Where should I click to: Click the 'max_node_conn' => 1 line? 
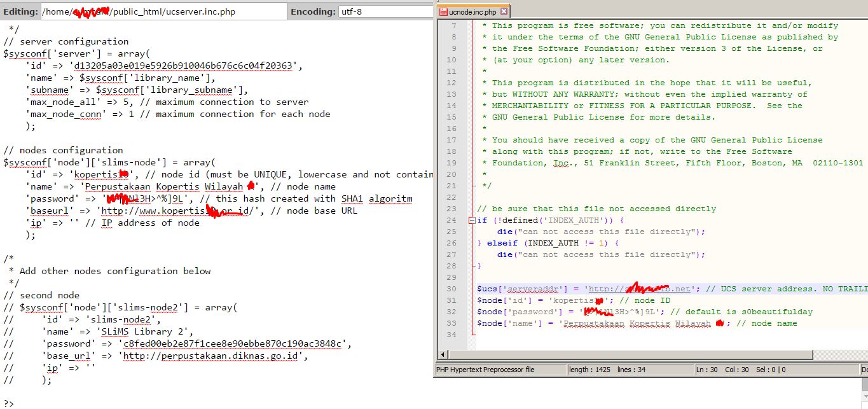pos(178,114)
